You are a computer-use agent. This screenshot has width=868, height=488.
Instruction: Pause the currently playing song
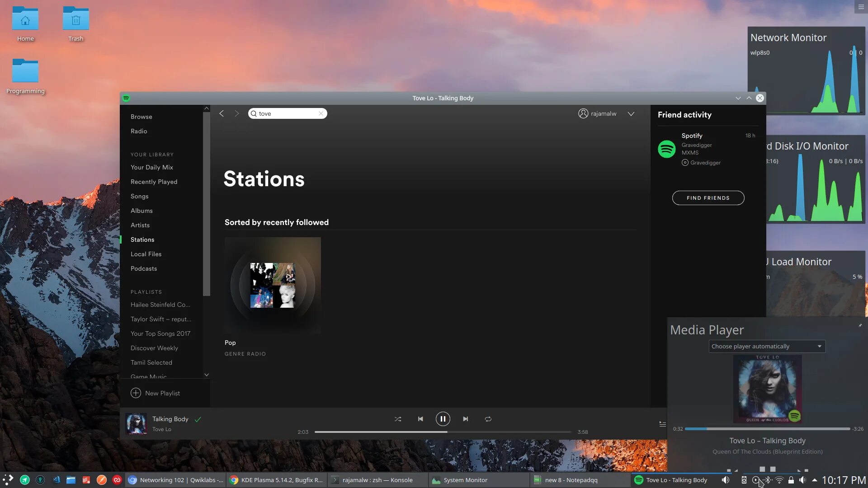[443, 419]
